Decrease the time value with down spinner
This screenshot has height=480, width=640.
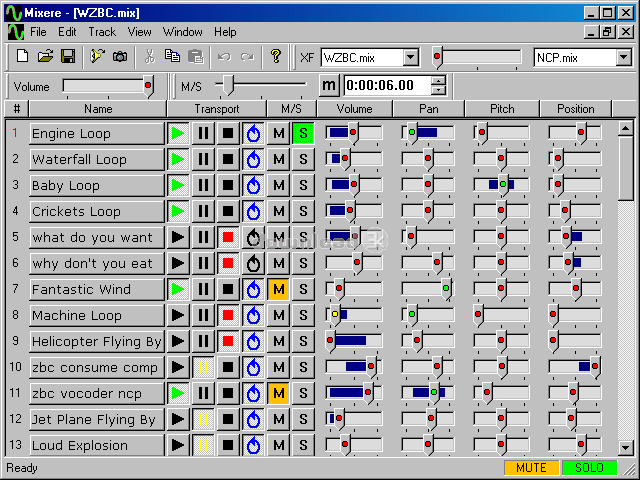point(438,90)
